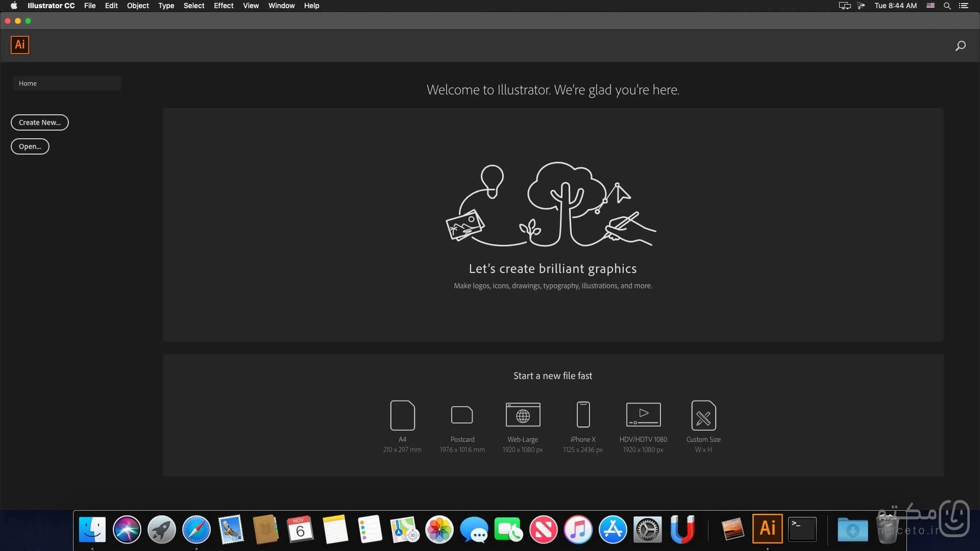Open News from the Dock
Viewport: 980px width, 551px height.
544,530
